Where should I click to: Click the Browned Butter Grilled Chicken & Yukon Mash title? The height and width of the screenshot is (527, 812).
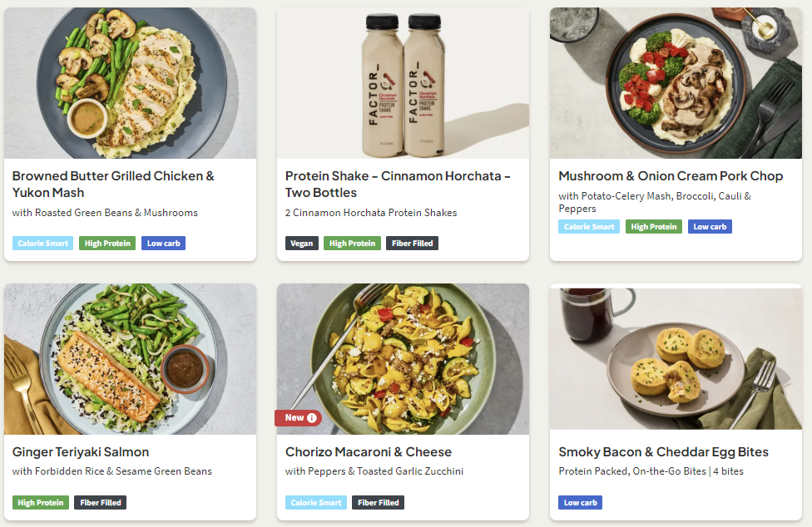(x=113, y=184)
